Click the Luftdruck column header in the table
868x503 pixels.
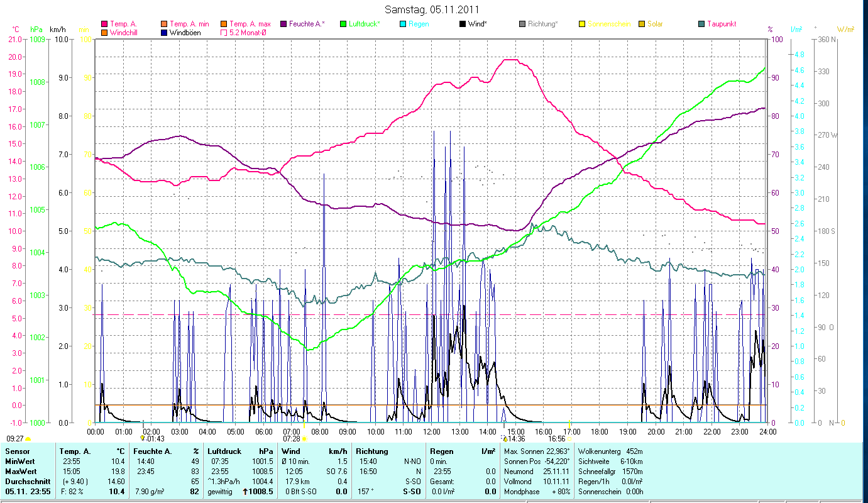[x=224, y=451]
